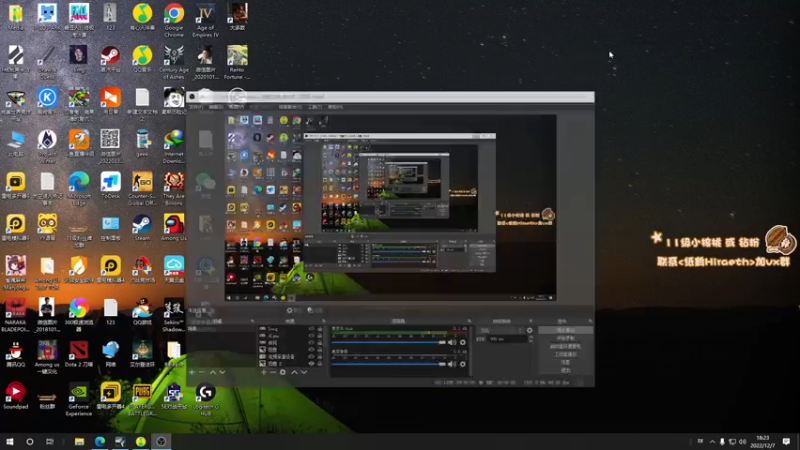Open source properties gear in OBS Sources panel
The image size is (800, 450).
pos(283,372)
